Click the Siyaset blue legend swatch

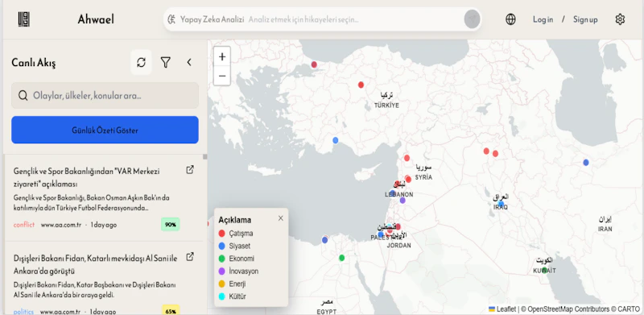(x=222, y=246)
